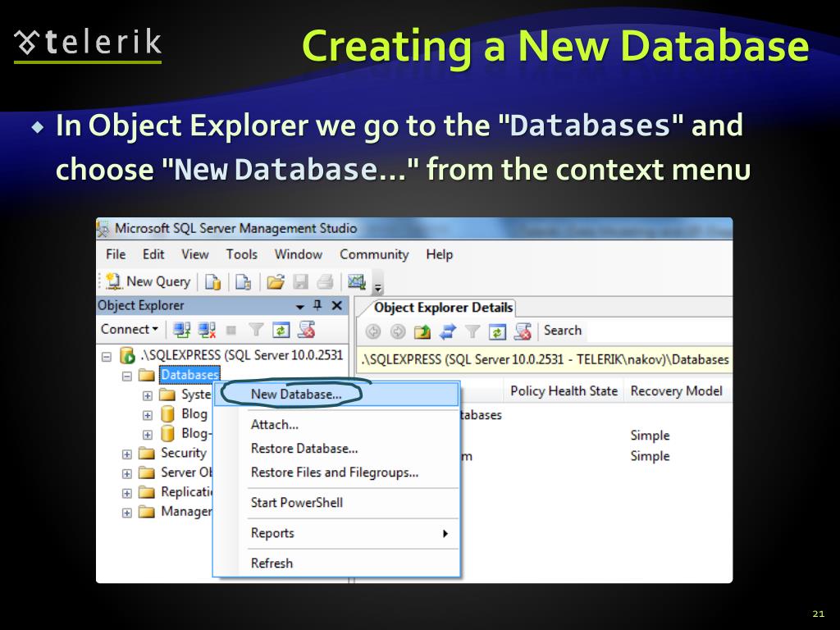Toggle the Object Explorer auto-hide pin
This screenshot has width=840, height=630.
click(x=317, y=305)
